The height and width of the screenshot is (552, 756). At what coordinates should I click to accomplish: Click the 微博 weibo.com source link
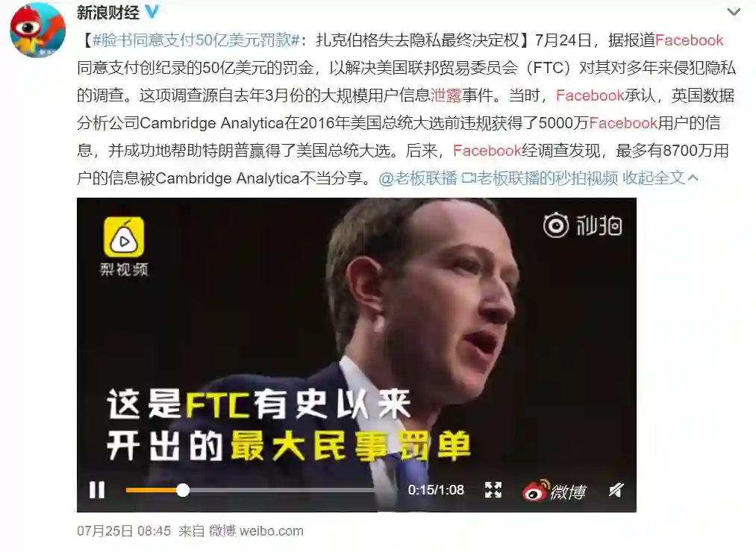click(x=256, y=531)
